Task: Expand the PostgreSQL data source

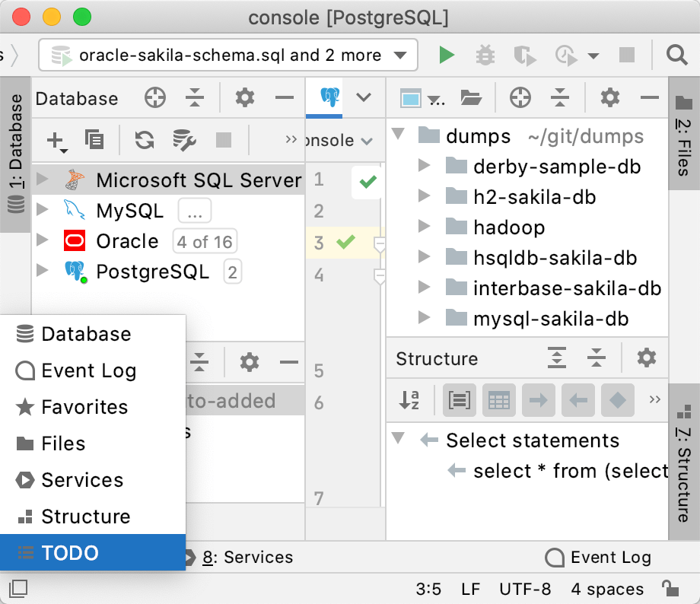Action: pyautogui.click(x=43, y=270)
